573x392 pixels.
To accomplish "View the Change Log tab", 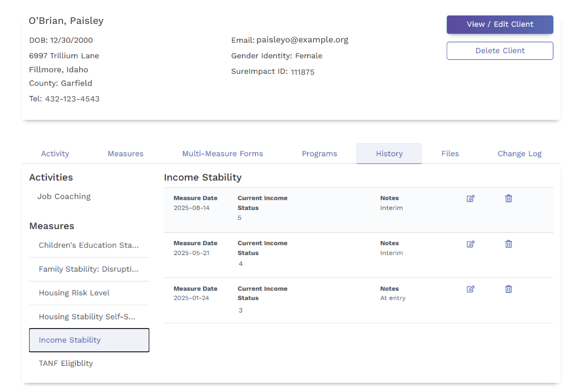I will click(x=519, y=154).
